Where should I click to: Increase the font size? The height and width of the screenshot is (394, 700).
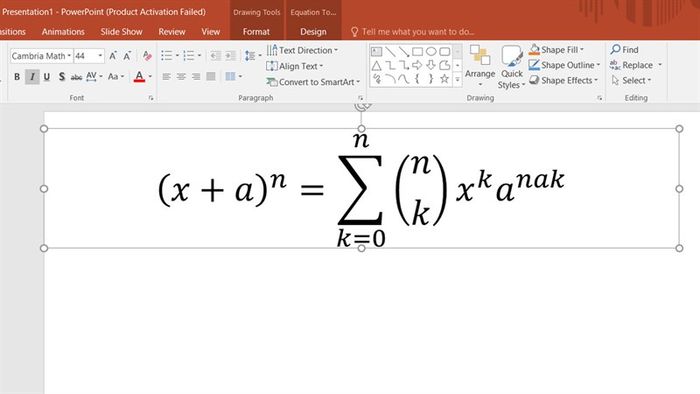point(113,56)
